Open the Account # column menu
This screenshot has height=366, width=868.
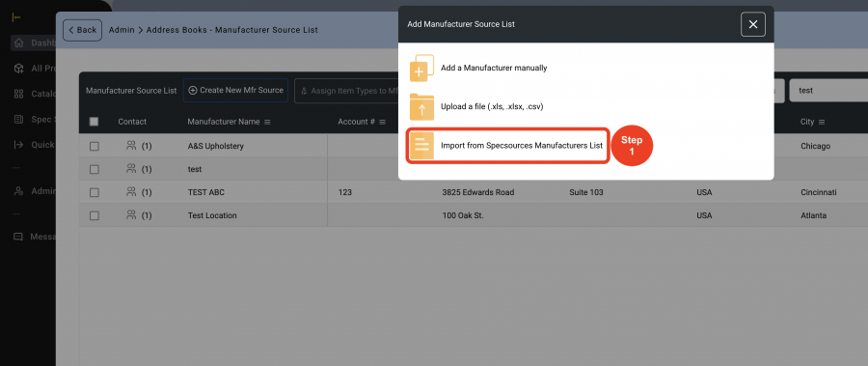[x=383, y=122]
